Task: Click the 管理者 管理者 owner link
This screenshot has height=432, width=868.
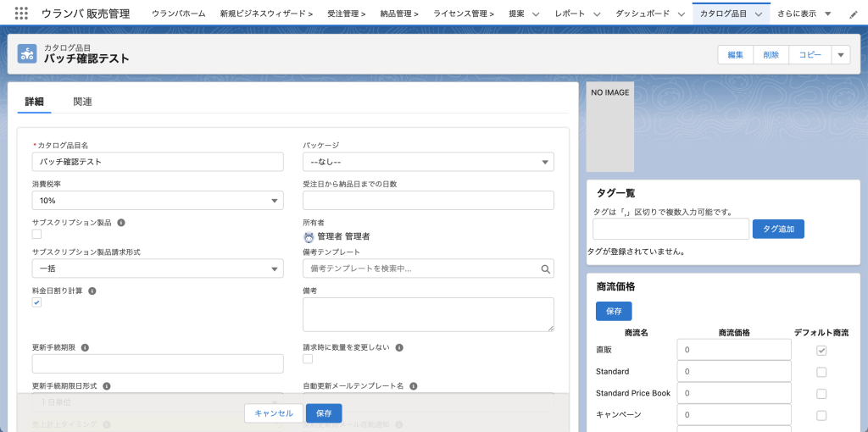Action: coord(343,236)
